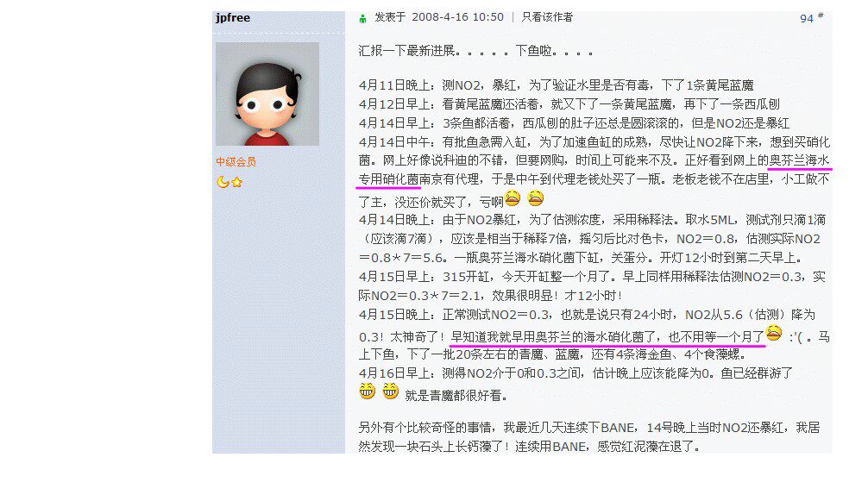Image resolution: width=868 pixels, height=501 pixels.
Task: Open floor number 94 permalink
Action: point(806,19)
